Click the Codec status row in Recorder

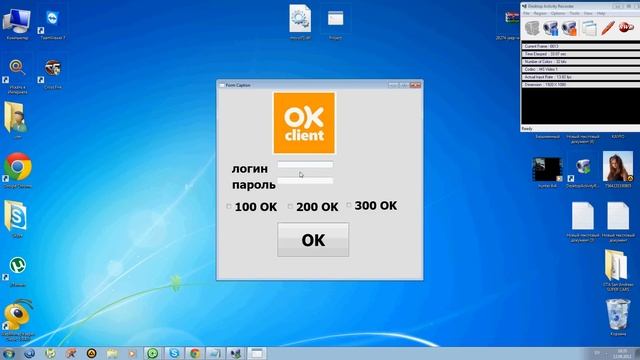580,69
